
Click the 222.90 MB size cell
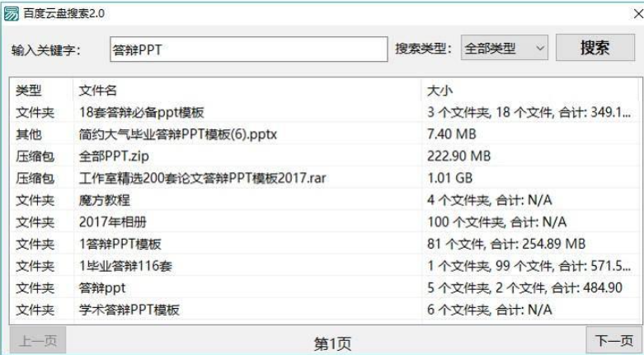(458, 156)
